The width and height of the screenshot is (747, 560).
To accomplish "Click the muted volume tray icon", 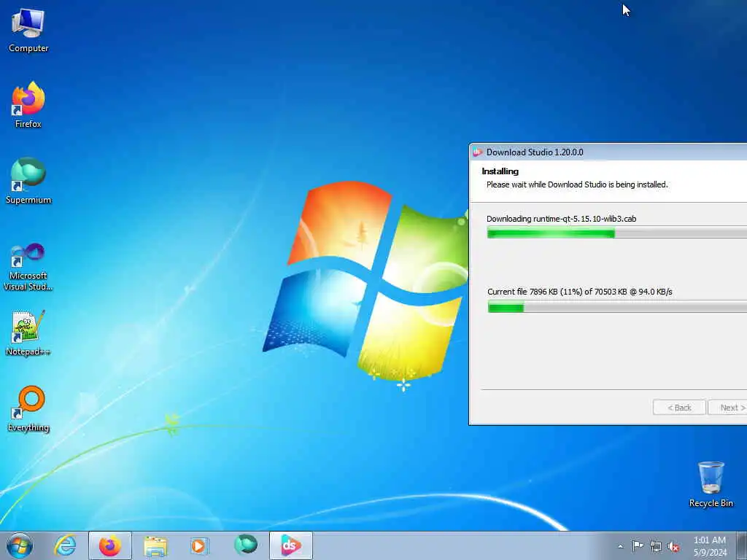I will pyautogui.click(x=673, y=547).
